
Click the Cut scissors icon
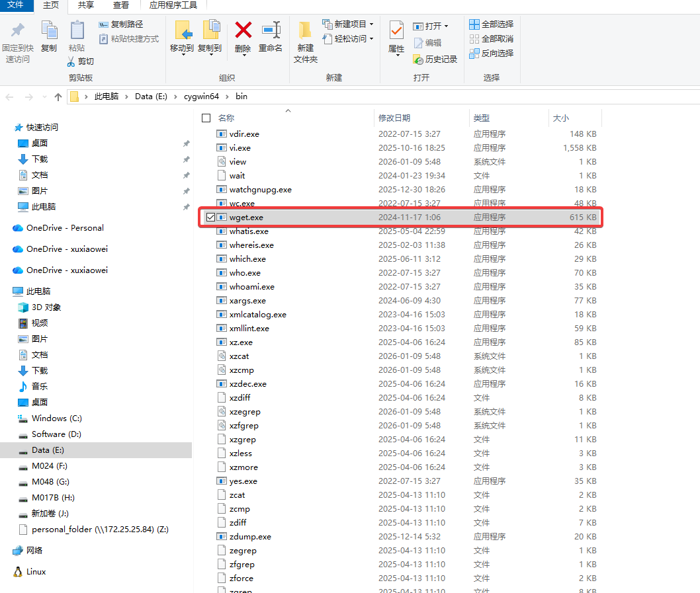coord(71,61)
